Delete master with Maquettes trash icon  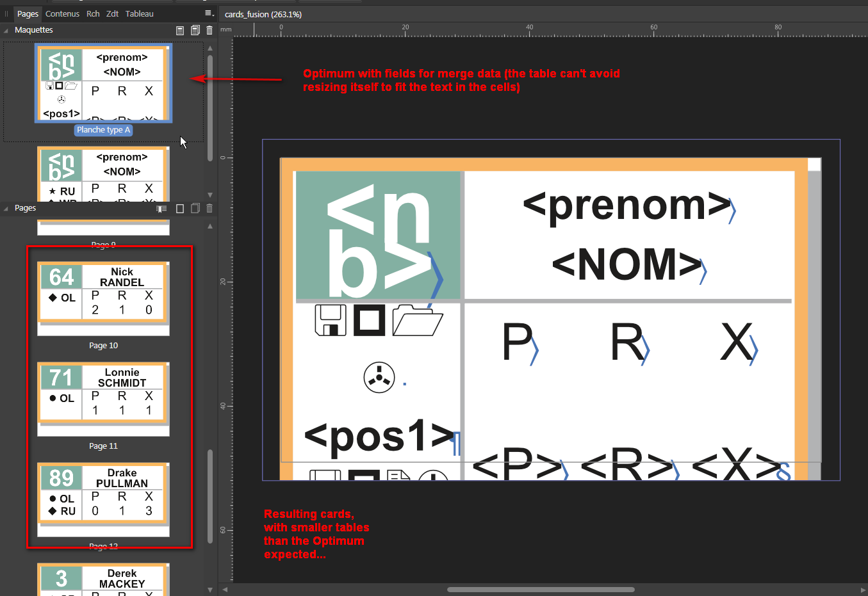coord(209,30)
